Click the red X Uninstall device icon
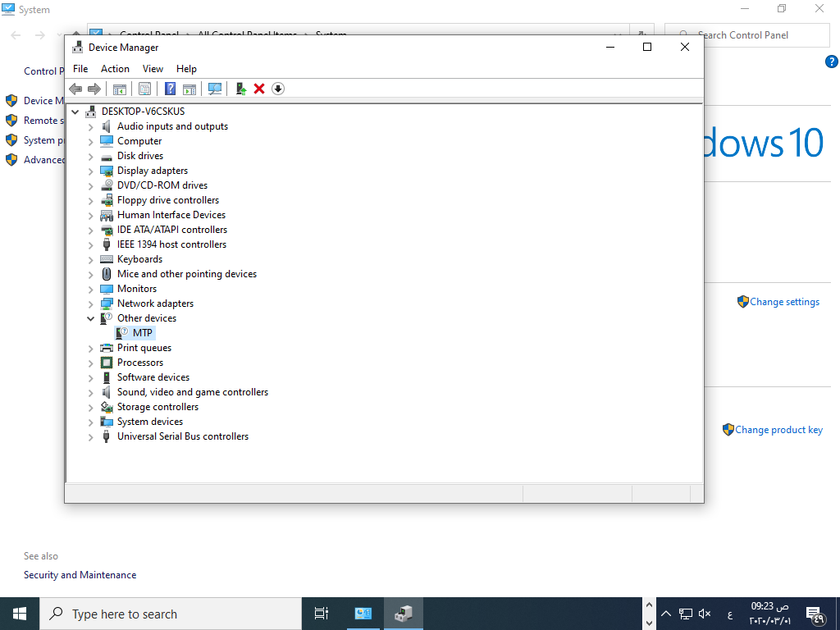Viewport: 840px width, 630px height. pyautogui.click(x=259, y=89)
